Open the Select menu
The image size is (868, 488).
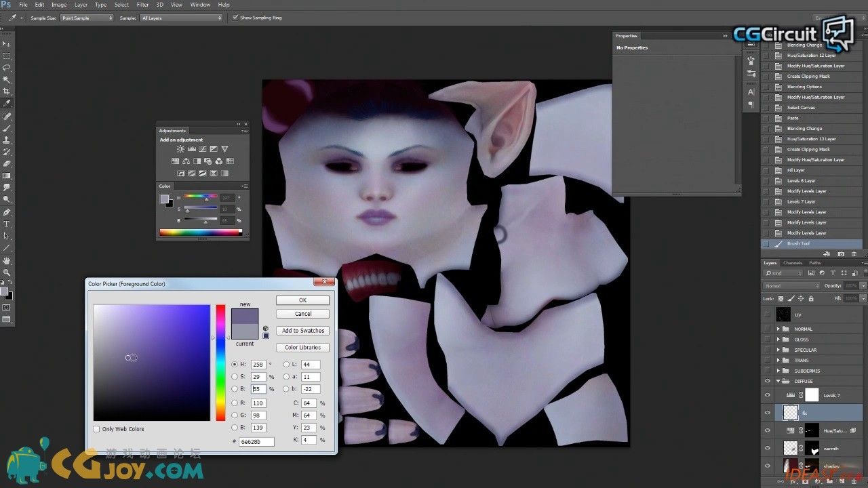click(121, 5)
